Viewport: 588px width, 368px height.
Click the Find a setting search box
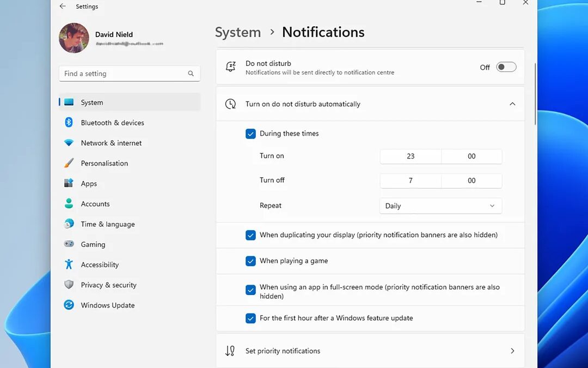coord(124,74)
